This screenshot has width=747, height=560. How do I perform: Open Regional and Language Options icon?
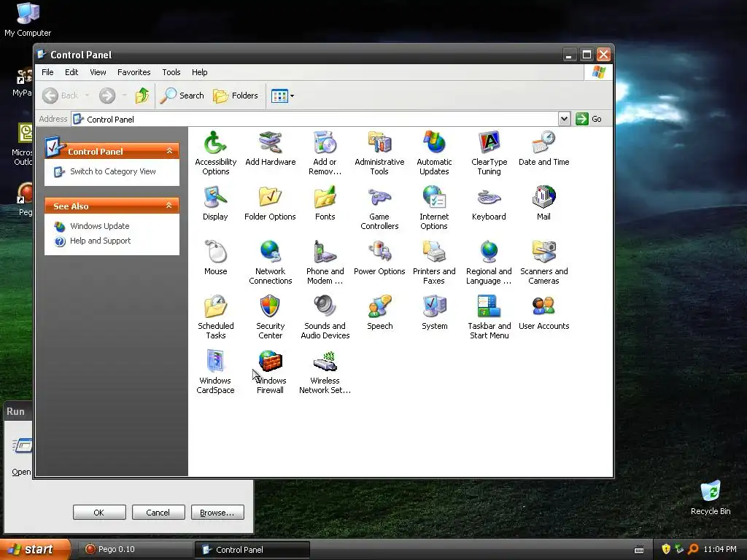(x=489, y=252)
